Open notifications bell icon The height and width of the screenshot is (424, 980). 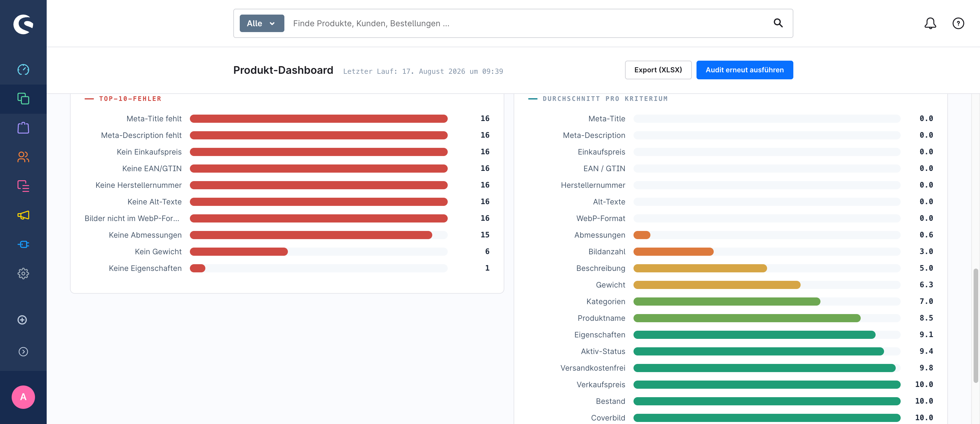(930, 24)
